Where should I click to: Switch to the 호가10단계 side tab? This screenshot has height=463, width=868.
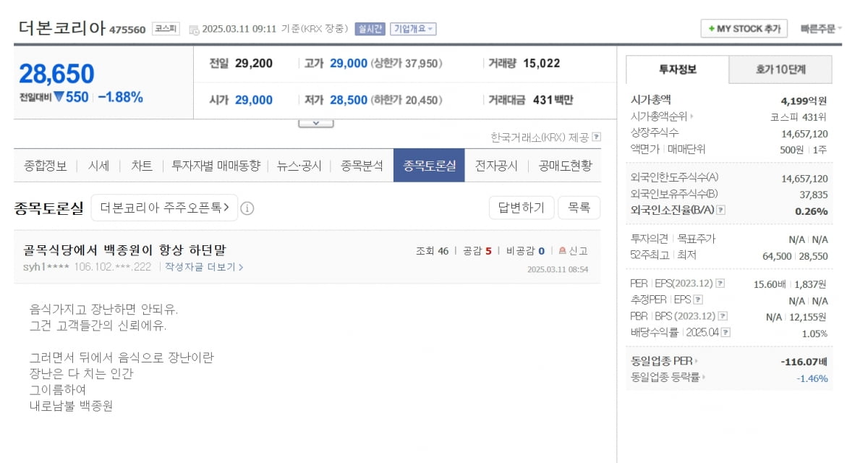780,69
